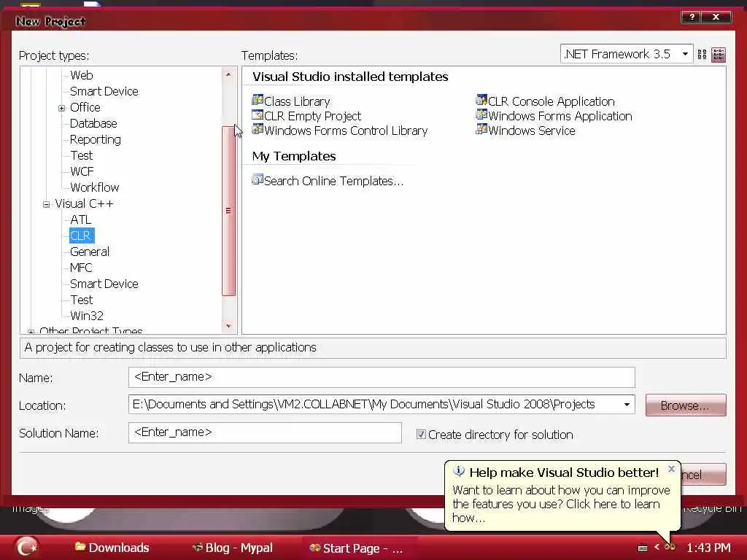Select ATL under Visual C++
Screen dimensions: 747x560
click(80, 219)
